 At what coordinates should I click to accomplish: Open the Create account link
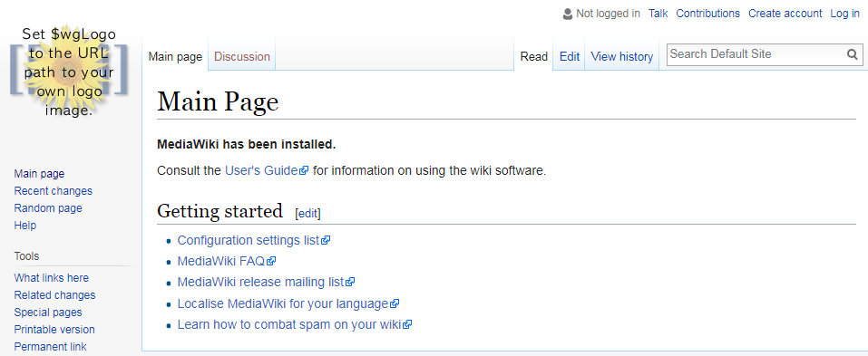coord(785,14)
